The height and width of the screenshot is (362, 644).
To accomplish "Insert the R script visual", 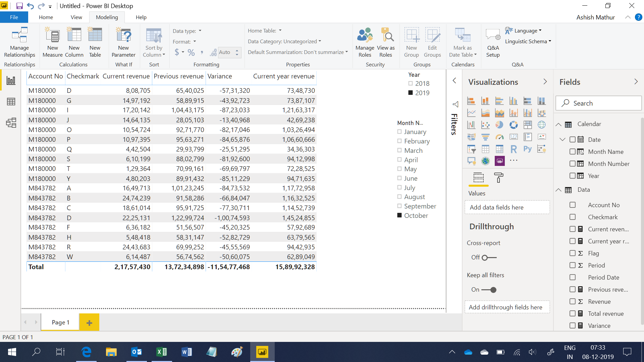I will click(514, 149).
